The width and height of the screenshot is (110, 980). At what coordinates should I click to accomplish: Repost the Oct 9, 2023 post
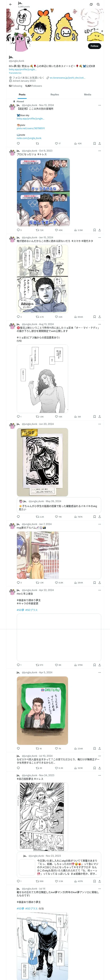tap(39, 230)
